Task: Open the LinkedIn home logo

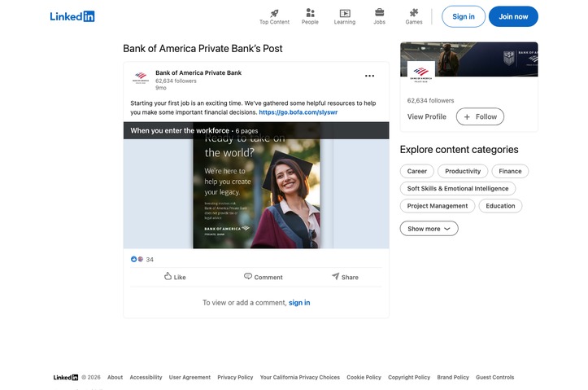Action: pos(72,16)
